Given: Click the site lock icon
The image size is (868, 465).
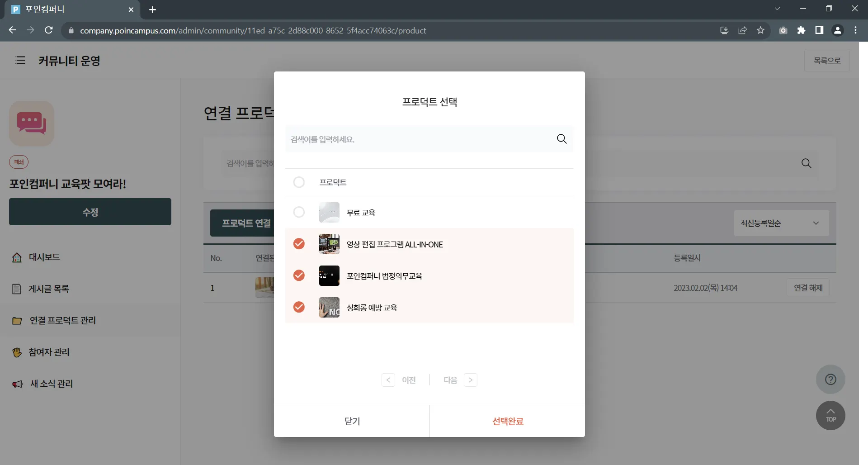Looking at the screenshot, I should click(71, 30).
